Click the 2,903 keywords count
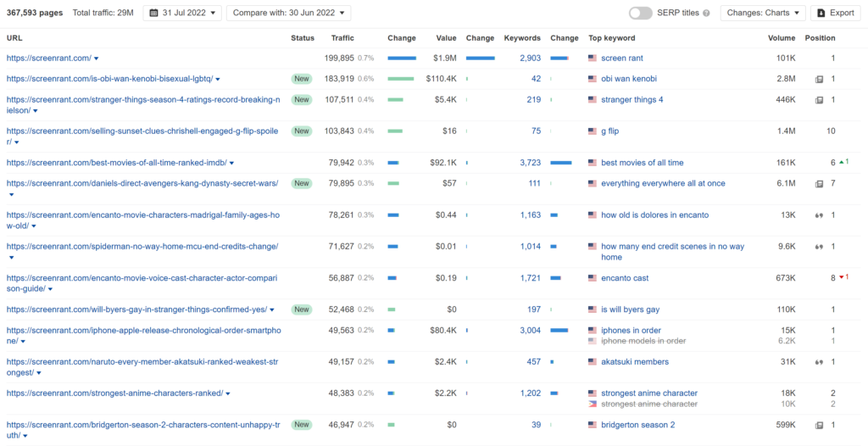This screenshot has height=446, width=868. click(531, 59)
